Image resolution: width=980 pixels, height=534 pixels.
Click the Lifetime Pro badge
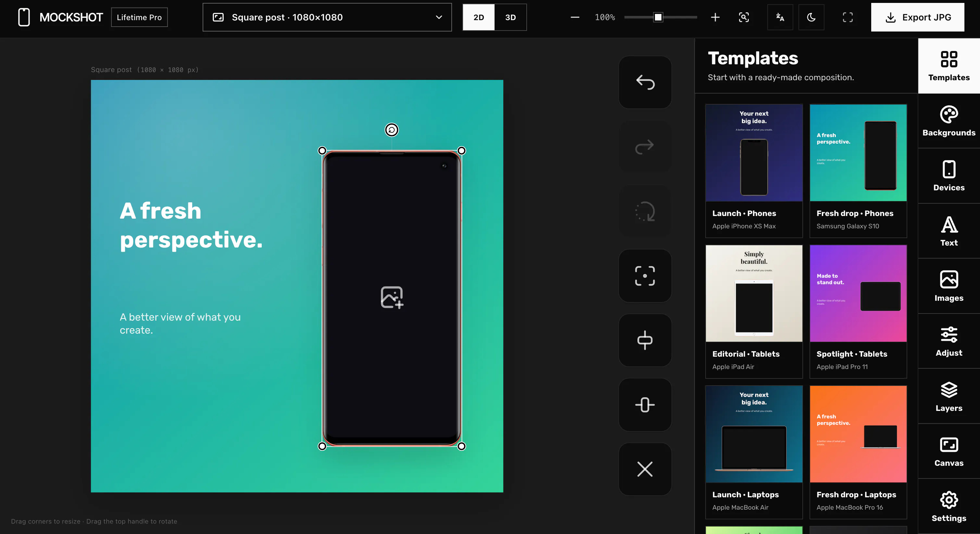(x=139, y=17)
